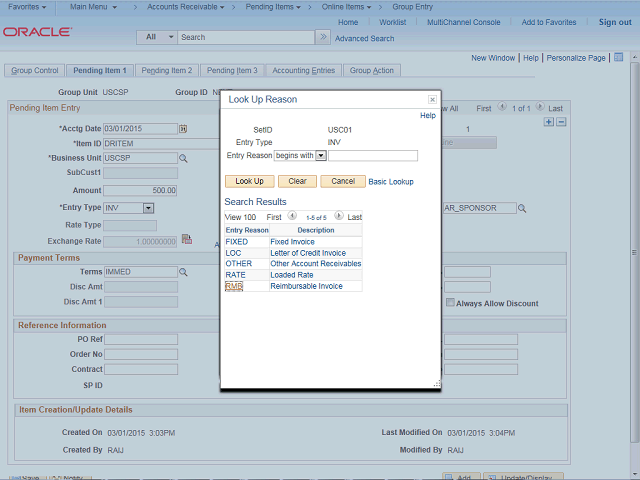The image size is (640, 480).
Task: Go to next search results page arrow
Action: tap(340, 216)
